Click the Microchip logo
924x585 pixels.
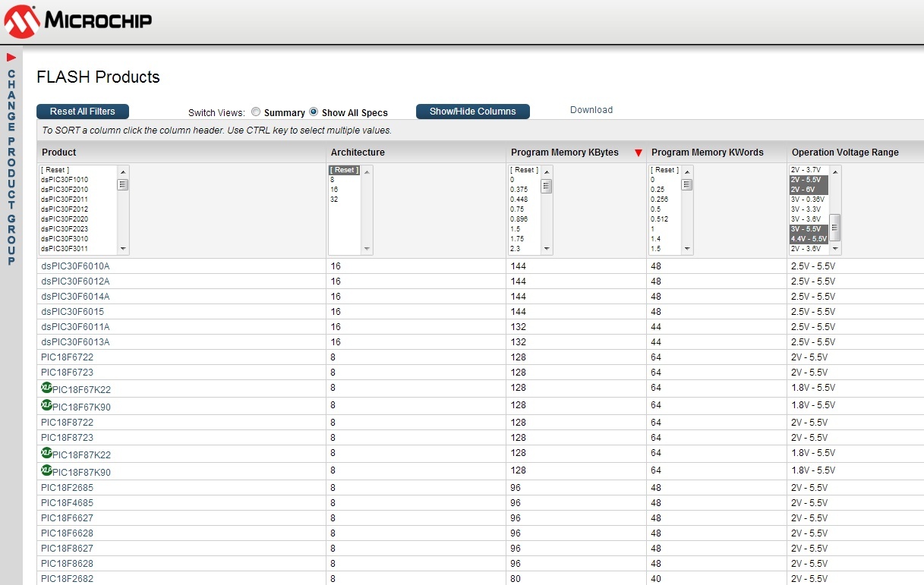[x=77, y=21]
